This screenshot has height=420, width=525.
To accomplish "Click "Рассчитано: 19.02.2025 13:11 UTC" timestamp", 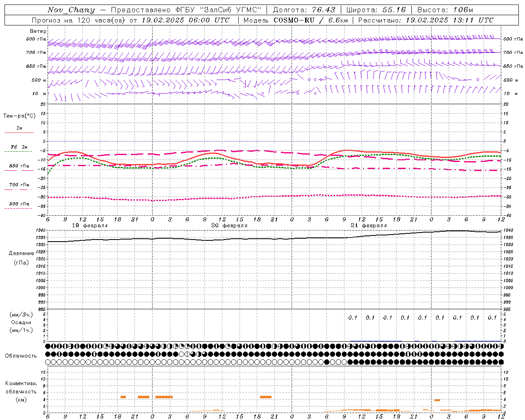I will [x=426, y=20].
